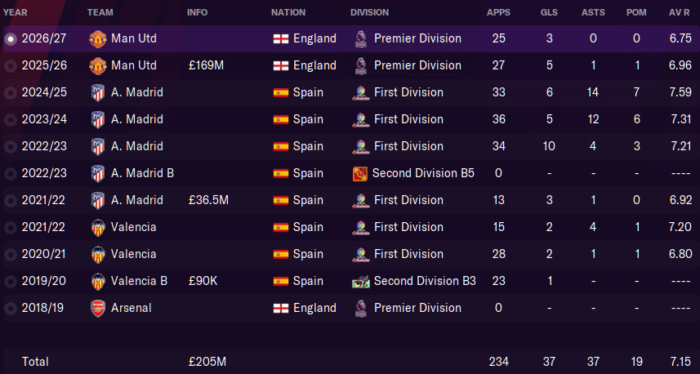Click the £169M transfer fee entry
Image resolution: width=700 pixels, height=374 pixels.
(x=206, y=66)
